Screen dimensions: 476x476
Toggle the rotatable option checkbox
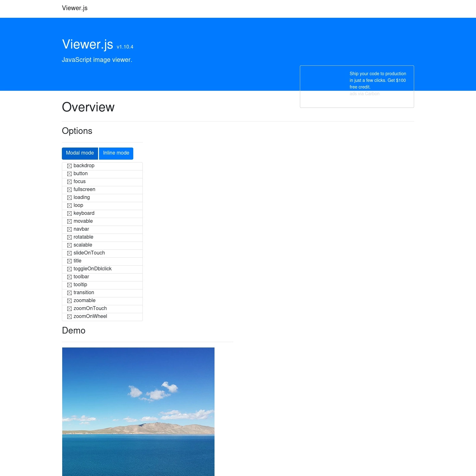pos(69,237)
